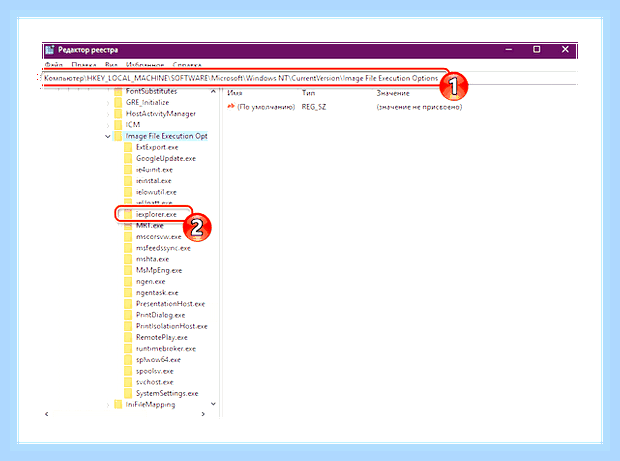Viewport: 620px width, 461px height.
Task: Click the folder icon beside mshta.exe
Action: tap(128, 259)
